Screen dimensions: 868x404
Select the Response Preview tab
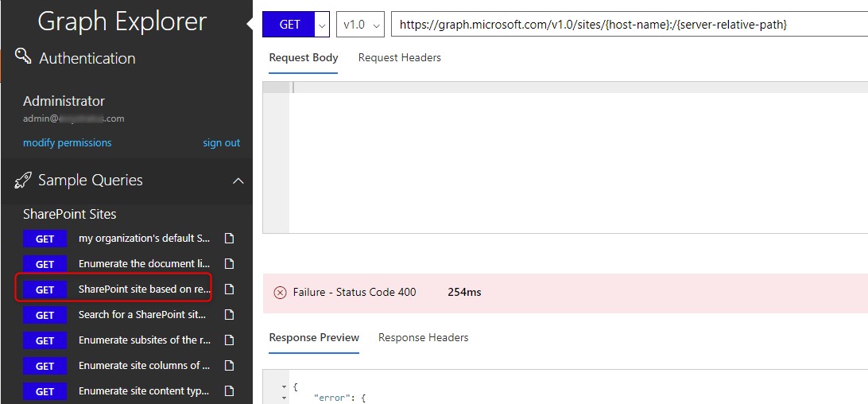(314, 337)
